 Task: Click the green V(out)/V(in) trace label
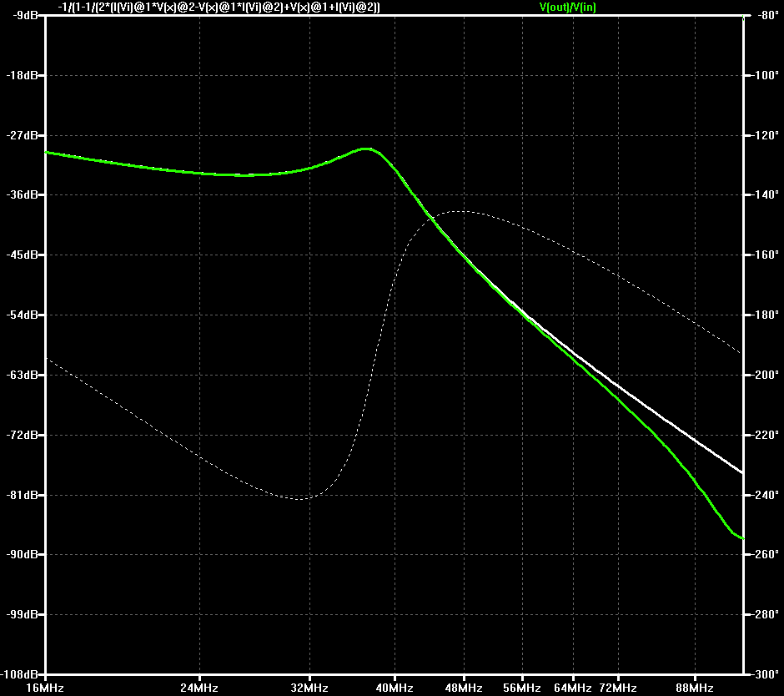pyautogui.click(x=567, y=7)
